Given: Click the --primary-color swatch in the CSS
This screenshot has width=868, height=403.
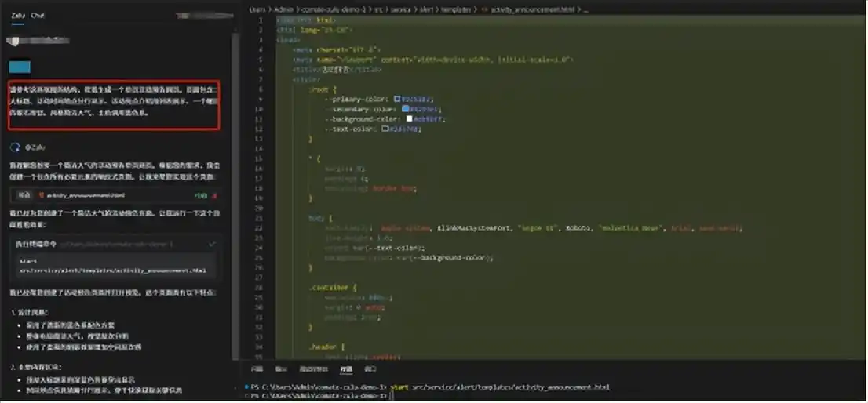Looking at the screenshot, I should tap(397, 100).
